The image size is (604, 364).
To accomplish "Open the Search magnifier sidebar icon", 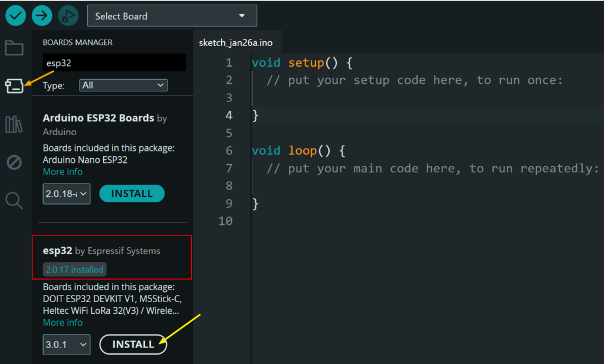I will (x=14, y=201).
